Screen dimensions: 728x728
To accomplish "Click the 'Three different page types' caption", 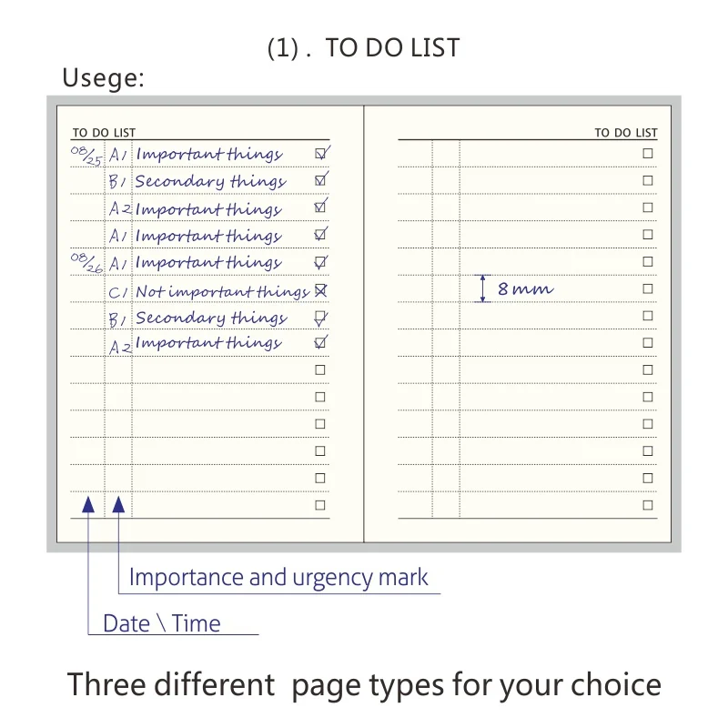I will (364, 684).
